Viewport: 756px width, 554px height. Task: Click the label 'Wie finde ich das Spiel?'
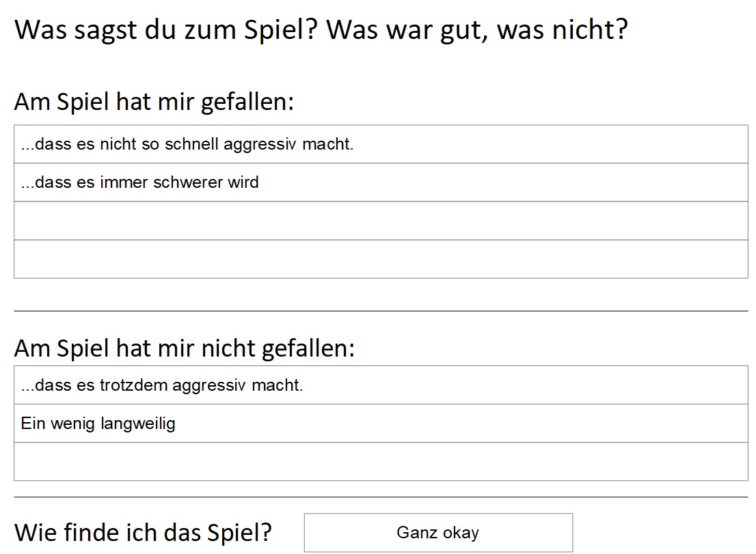[x=143, y=532]
